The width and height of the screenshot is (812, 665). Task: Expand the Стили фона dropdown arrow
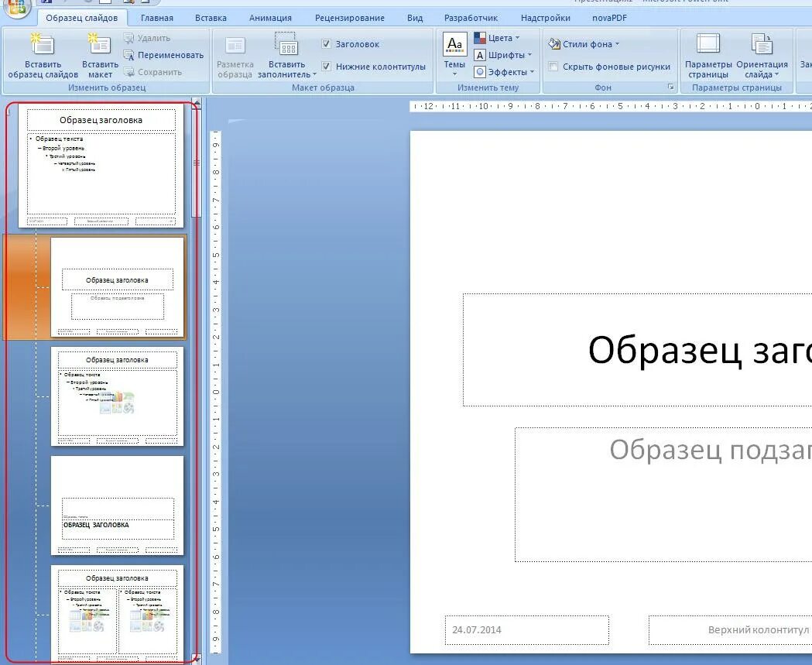point(617,44)
